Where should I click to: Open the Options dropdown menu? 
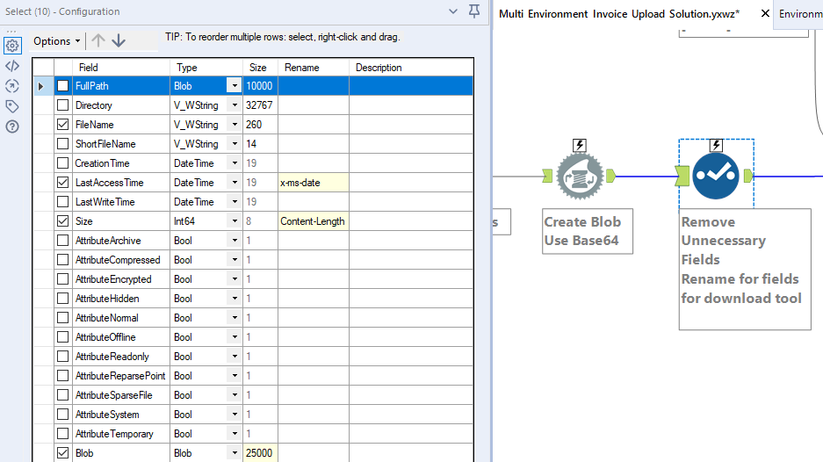(x=57, y=41)
